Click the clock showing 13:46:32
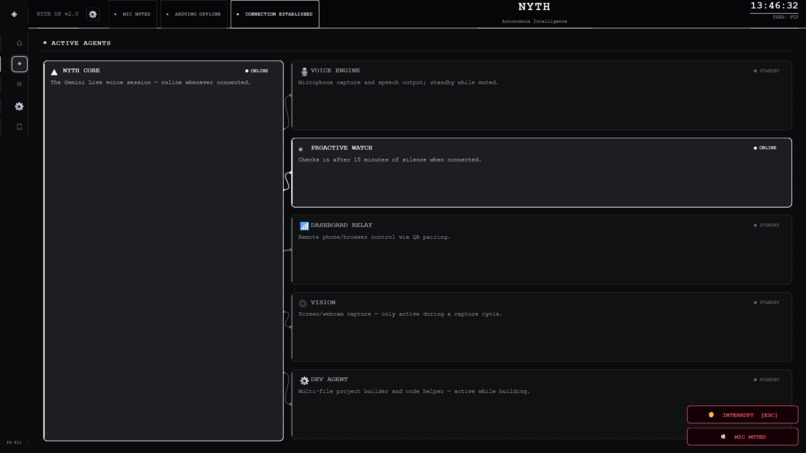 pyautogui.click(x=774, y=6)
